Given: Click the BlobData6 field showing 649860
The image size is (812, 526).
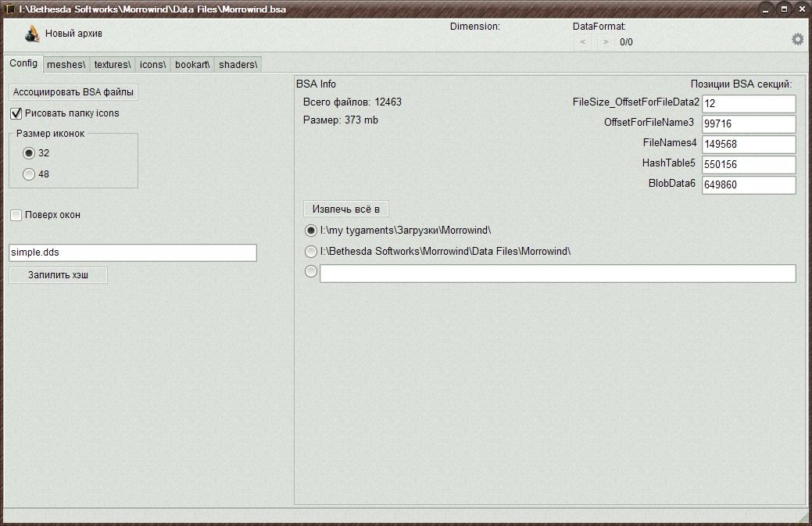Looking at the screenshot, I should [749, 184].
